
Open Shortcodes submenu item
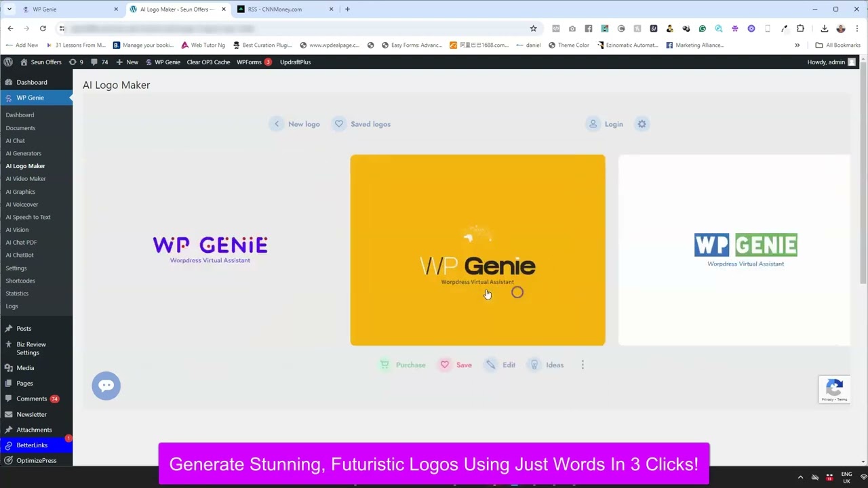point(20,281)
